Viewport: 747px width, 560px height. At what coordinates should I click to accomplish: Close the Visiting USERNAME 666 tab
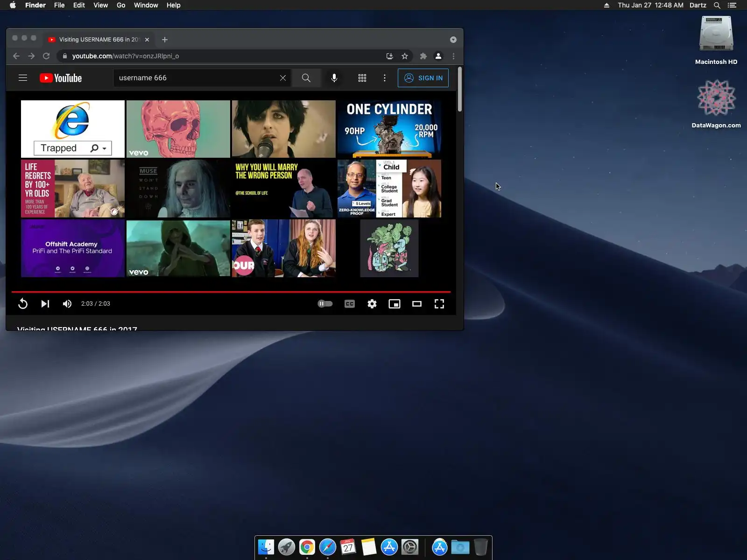pyautogui.click(x=147, y=40)
